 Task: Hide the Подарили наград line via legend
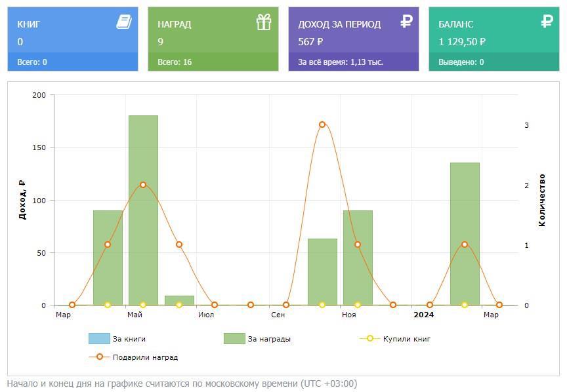click(x=144, y=357)
